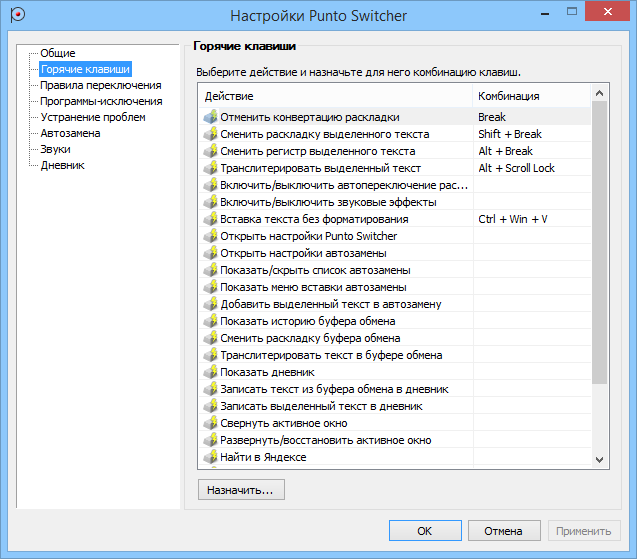Open 'Правила переключения' section
Viewport: 637px width, 559px height.
point(101,85)
